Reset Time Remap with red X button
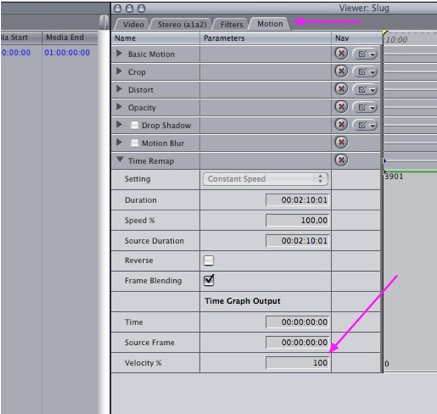This screenshot has height=414, width=437. (x=341, y=160)
